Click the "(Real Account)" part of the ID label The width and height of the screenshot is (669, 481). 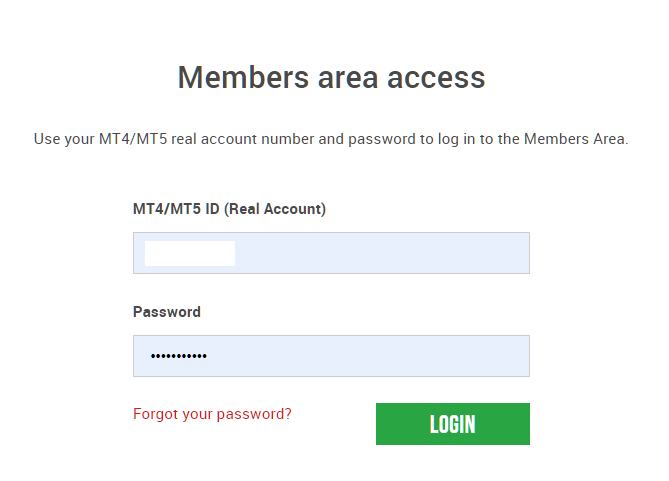point(275,209)
